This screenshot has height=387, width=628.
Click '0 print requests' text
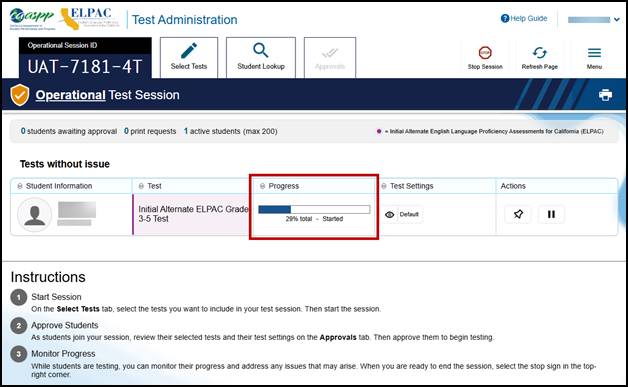[x=150, y=131]
